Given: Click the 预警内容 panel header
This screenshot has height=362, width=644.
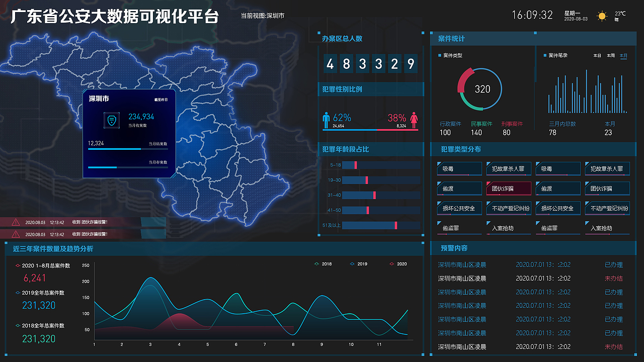Looking at the screenshot, I should click(533, 248).
